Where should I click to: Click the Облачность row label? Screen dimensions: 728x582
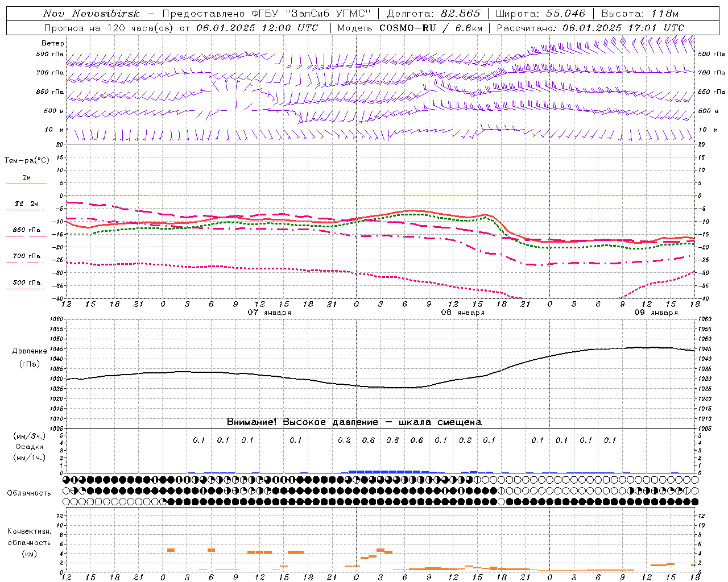(29, 493)
